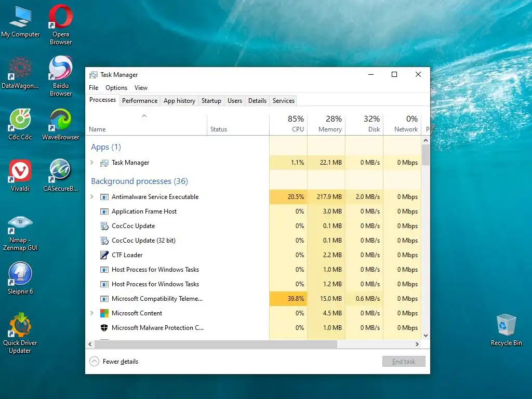
Task: Switch to the Startup tab
Action: tap(211, 101)
